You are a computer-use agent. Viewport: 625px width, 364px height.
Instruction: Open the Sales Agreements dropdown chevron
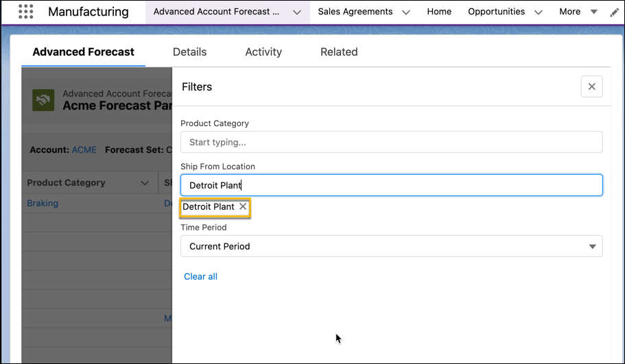tap(406, 12)
